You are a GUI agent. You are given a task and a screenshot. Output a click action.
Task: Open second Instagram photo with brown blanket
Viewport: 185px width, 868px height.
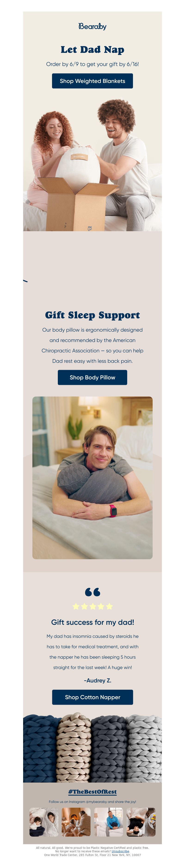click(76, 822)
